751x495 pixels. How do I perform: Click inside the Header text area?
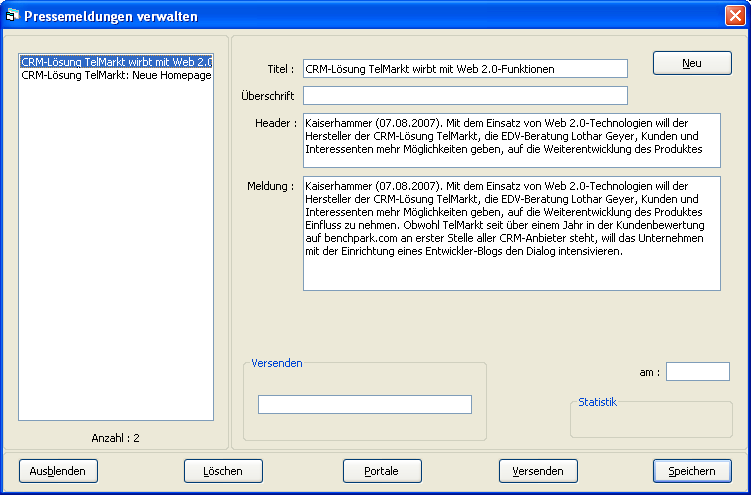coord(511,140)
